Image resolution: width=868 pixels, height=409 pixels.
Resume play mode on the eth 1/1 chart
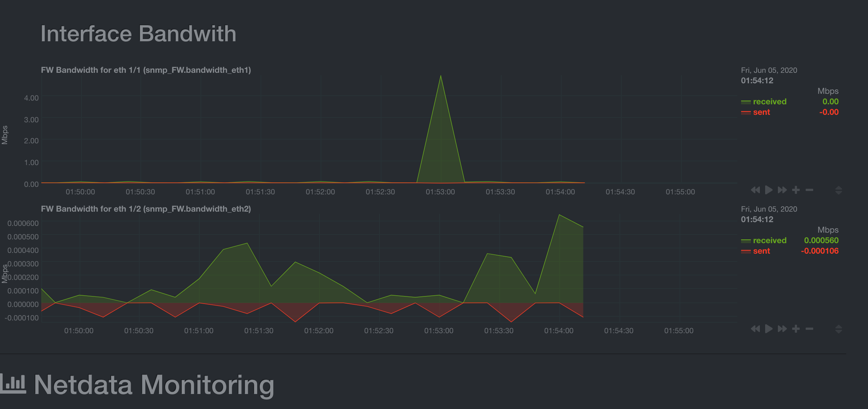pyautogui.click(x=769, y=190)
